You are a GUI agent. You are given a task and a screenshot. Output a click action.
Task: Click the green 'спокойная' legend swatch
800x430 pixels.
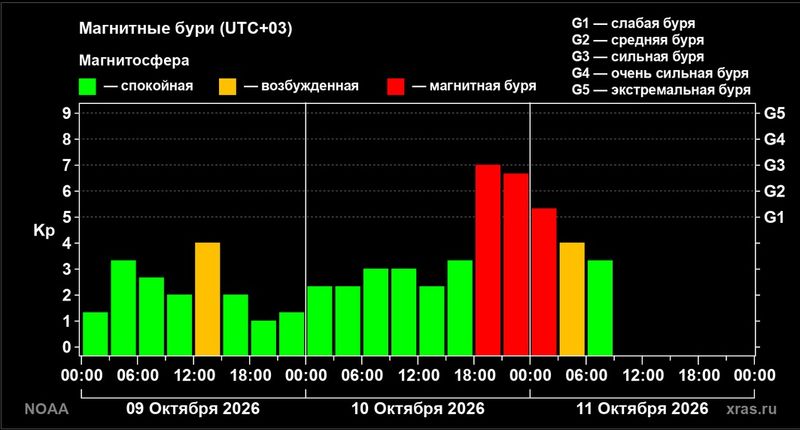coord(87,87)
